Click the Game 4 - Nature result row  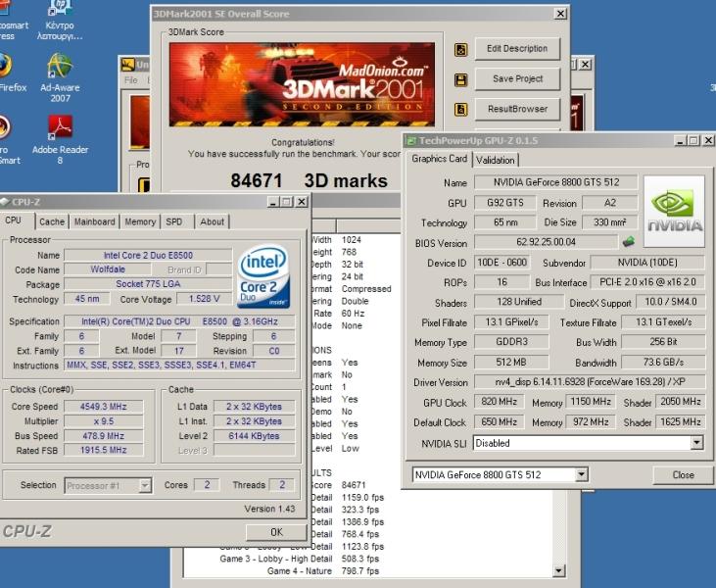tap(323, 571)
